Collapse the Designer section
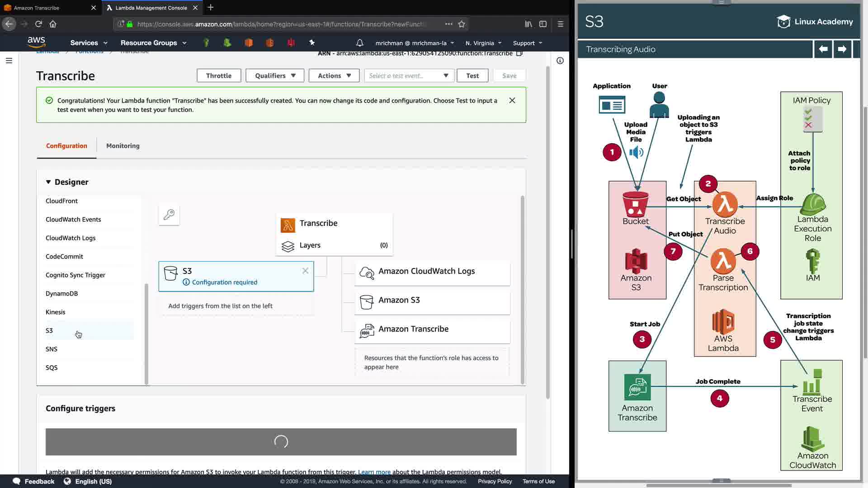This screenshot has width=868, height=488. [x=48, y=182]
